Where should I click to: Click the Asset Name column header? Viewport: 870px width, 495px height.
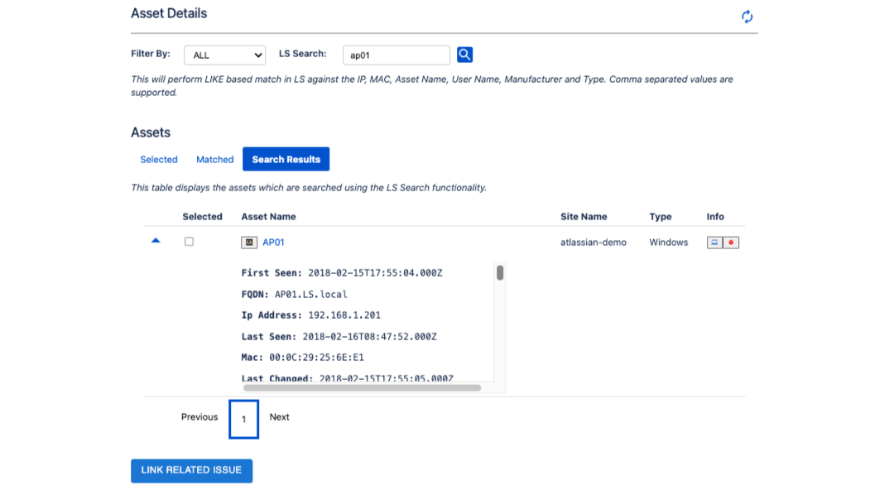[269, 216]
